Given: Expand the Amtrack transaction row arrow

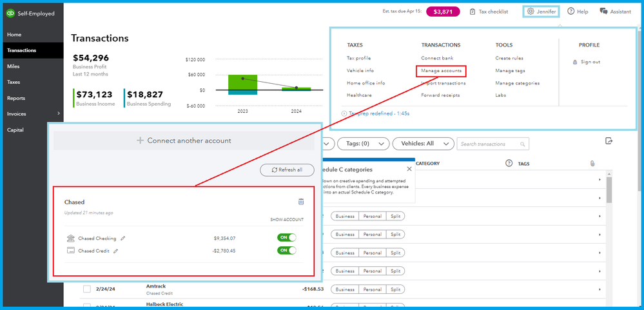Looking at the screenshot, I should pos(600,289).
